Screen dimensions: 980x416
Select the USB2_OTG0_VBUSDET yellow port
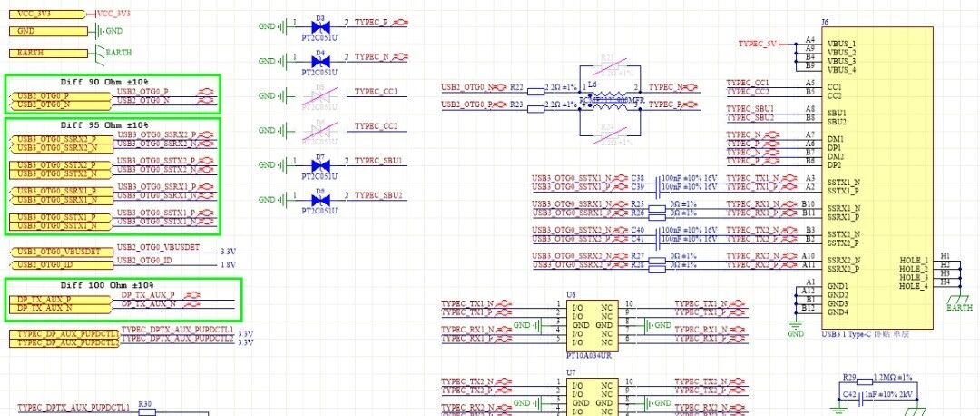(61, 252)
